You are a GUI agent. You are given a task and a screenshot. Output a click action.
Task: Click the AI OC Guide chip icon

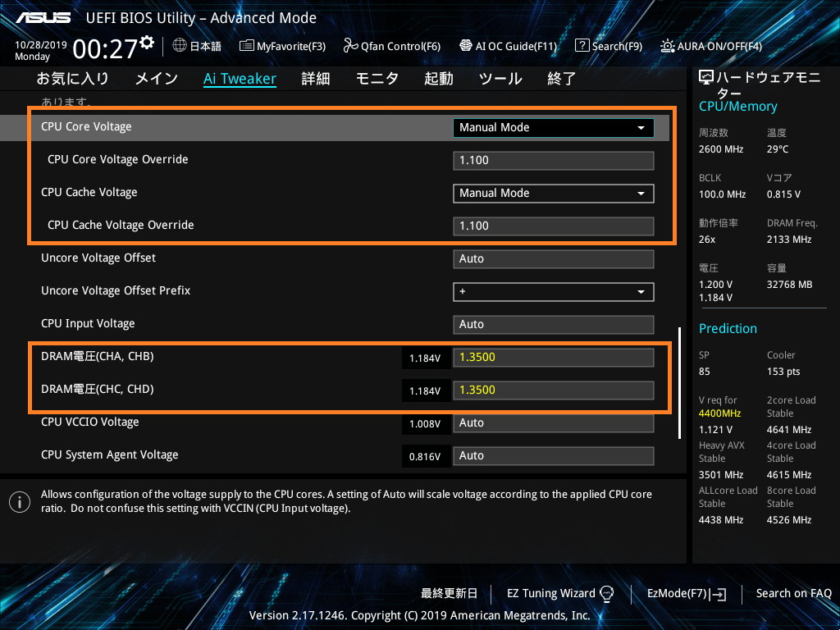[x=466, y=46]
